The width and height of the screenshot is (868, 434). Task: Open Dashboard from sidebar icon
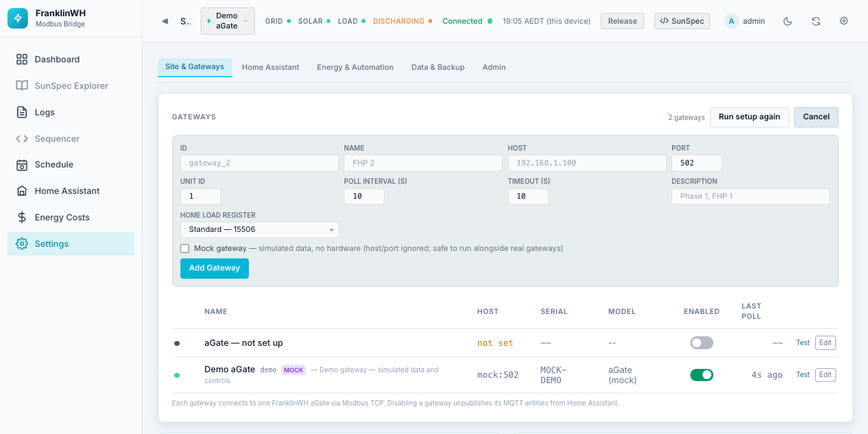tap(22, 60)
